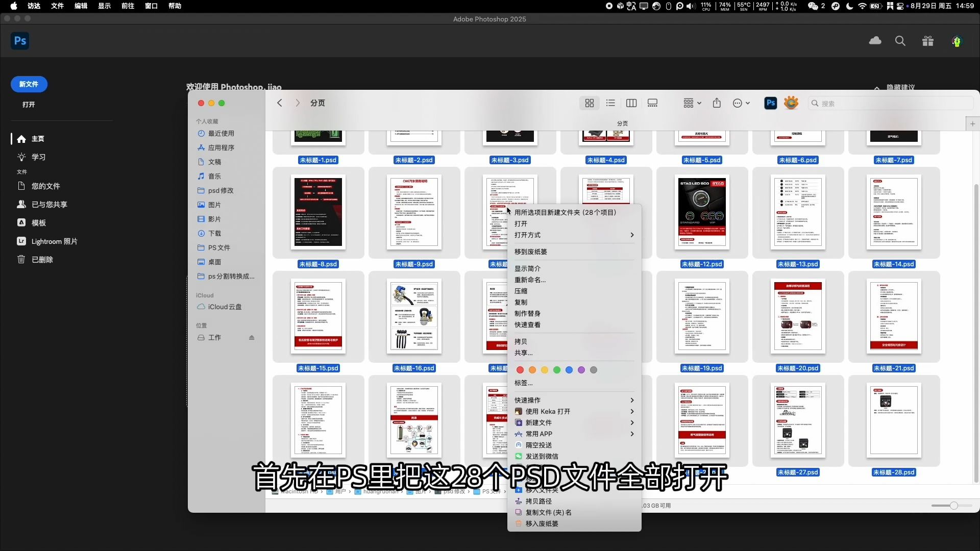
Task: Switch Finder to gallery view
Action: pyautogui.click(x=652, y=103)
